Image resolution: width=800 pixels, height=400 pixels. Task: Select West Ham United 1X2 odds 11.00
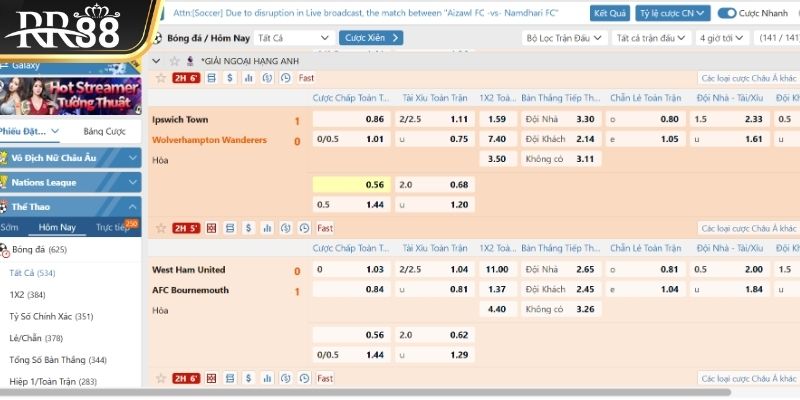(497, 269)
